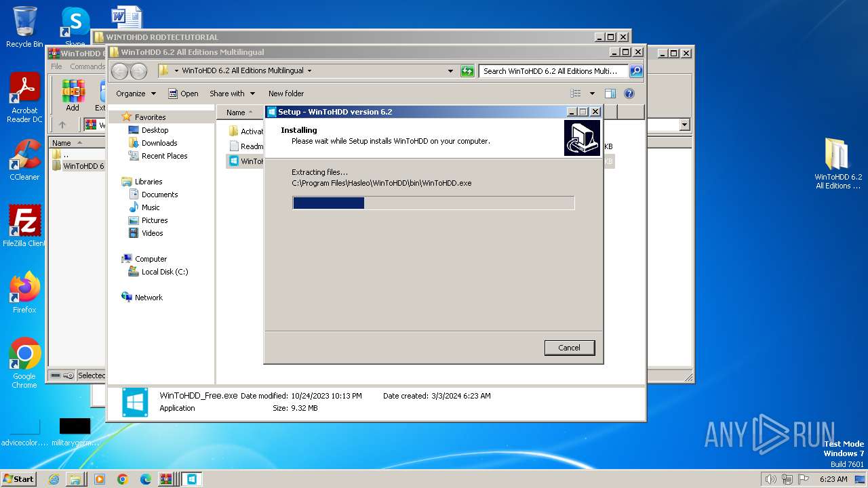Open Computer in navigation pane
The height and width of the screenshot is (488, 868).
coord(151,259)
